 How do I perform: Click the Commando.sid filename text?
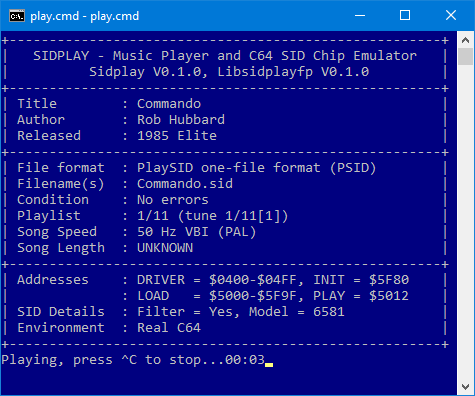click(185, 184)
